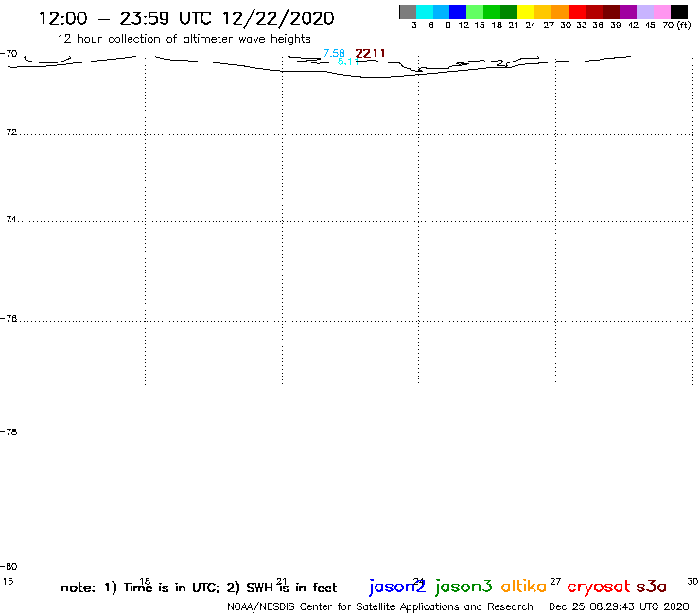This screenshot has width=700, height=615.
Task: Select the purple swatch in the legend
Action: click(x=628, y=11)
